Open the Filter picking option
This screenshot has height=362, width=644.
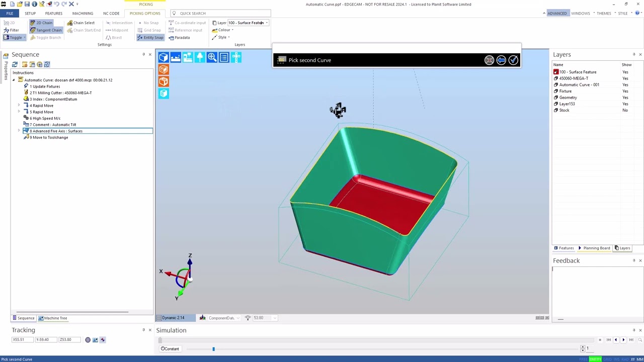11,30
